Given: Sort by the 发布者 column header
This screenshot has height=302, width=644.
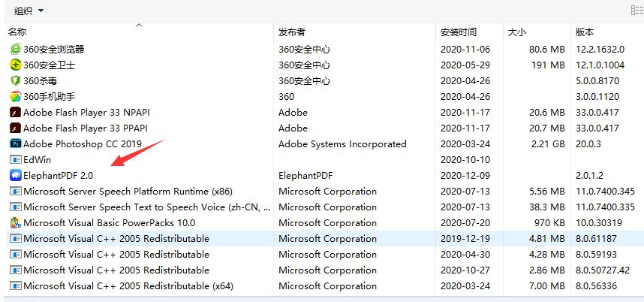Looking at the screenshot, I should 291,32.
